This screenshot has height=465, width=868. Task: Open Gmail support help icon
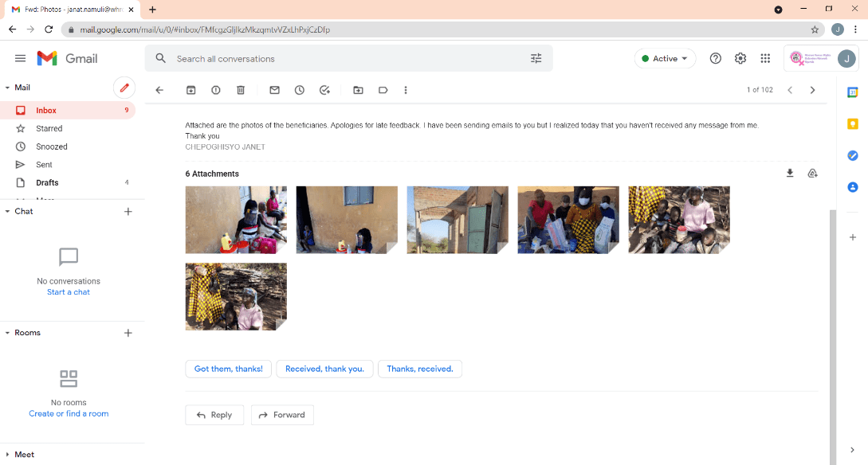[716, 58]
